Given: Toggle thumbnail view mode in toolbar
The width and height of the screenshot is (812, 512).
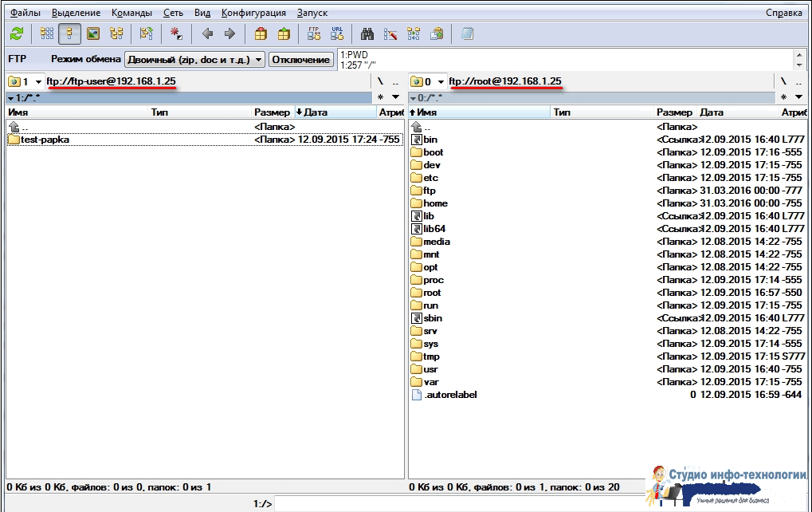Looking at the screenshot, I should click(x=93, y=33).
